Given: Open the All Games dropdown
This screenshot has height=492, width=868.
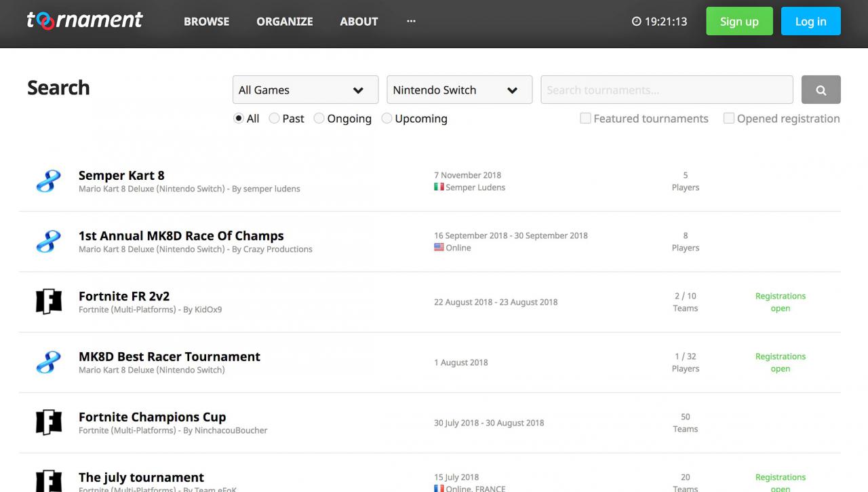Looking at the screenshot, I should point(305,90).
